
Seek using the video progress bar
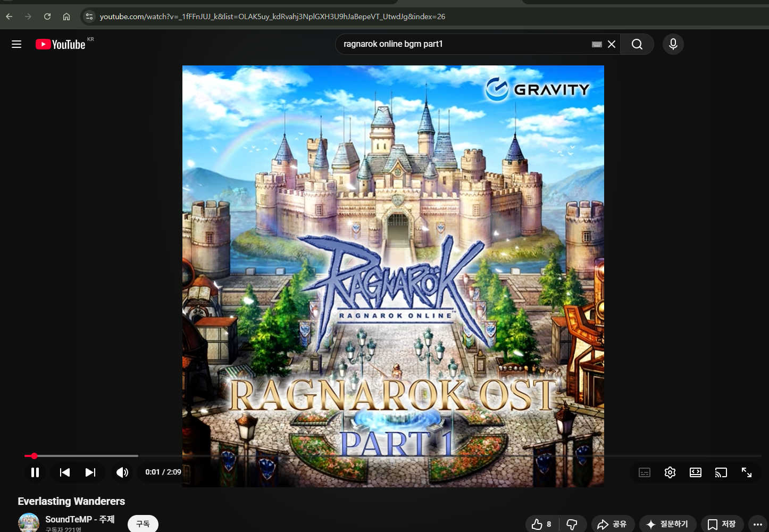[372, 456]
